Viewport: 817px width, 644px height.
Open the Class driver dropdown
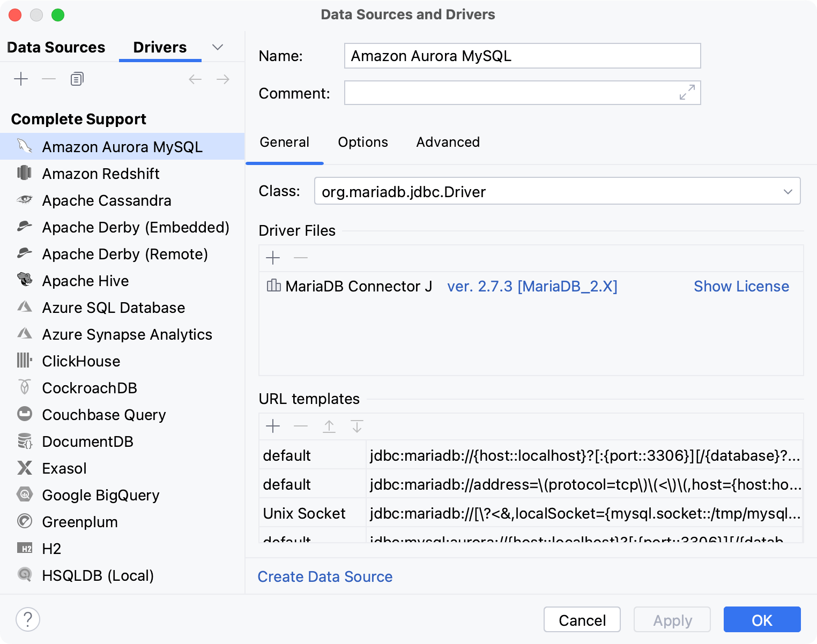[788, 191]
